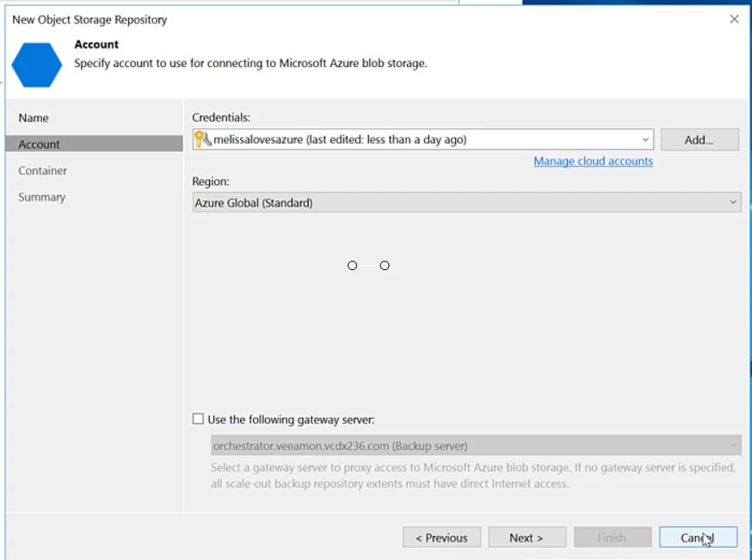Click the Use the following gateway server label
Image resolution: width=752 pixels, height=560 pixels.
pos(291,420)
